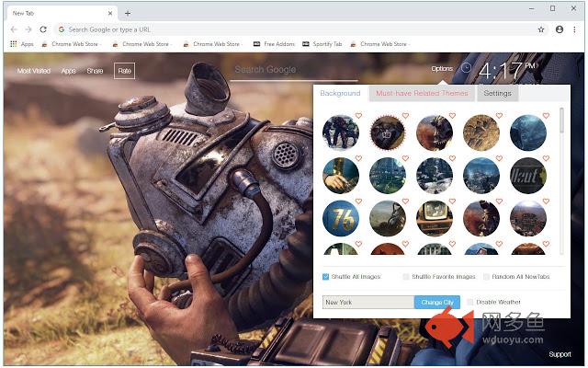Click the Options link
This screenshot has height=368, width=588.
coord(442,69)
